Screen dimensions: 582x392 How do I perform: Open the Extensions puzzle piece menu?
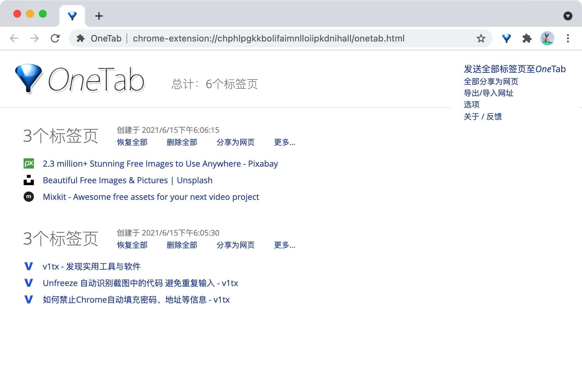(527, 39)
